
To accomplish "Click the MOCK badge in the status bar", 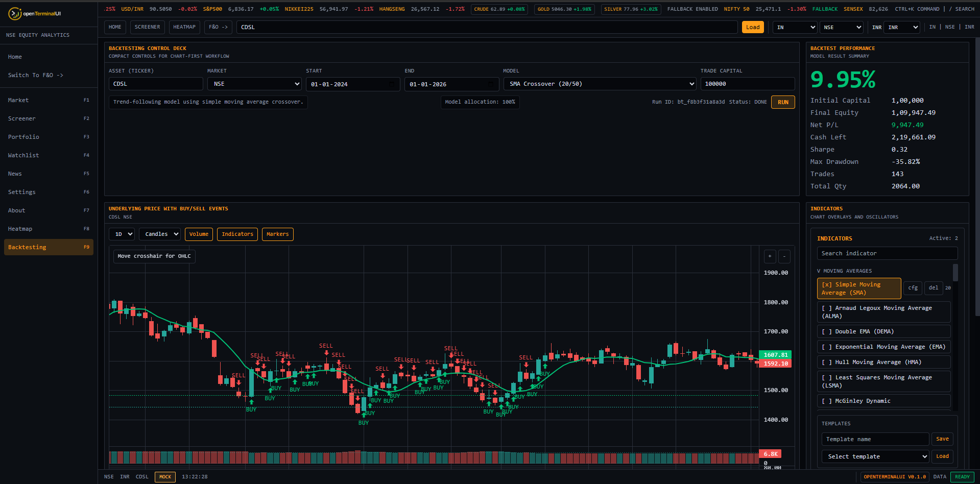I will pos(164,476).
